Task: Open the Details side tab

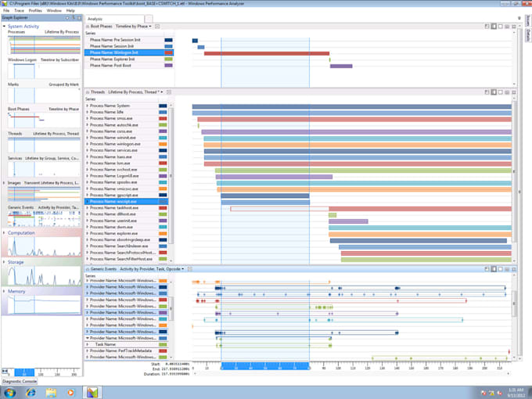Action: [528, 34]
